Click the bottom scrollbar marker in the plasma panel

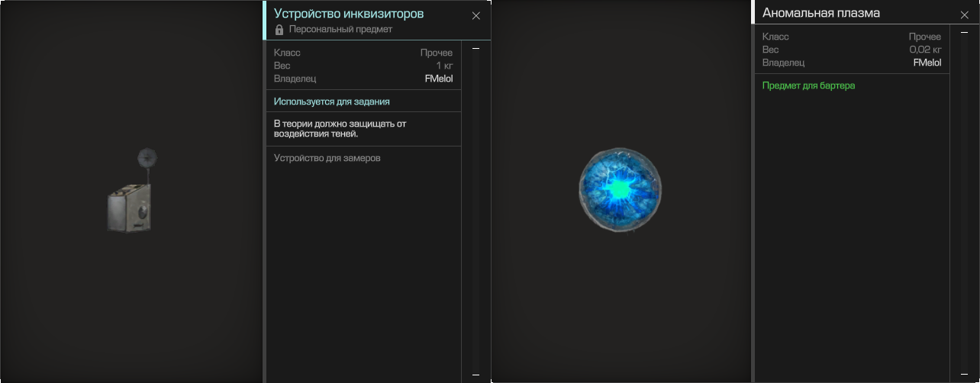pyautogui.click(x=964, y=375)
